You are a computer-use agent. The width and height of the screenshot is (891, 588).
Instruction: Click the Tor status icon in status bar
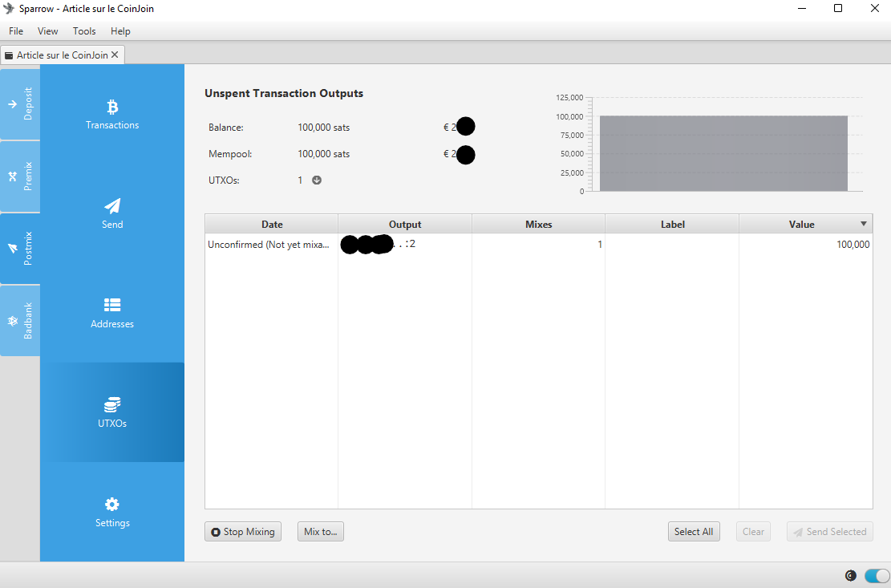tap(851, 575)
